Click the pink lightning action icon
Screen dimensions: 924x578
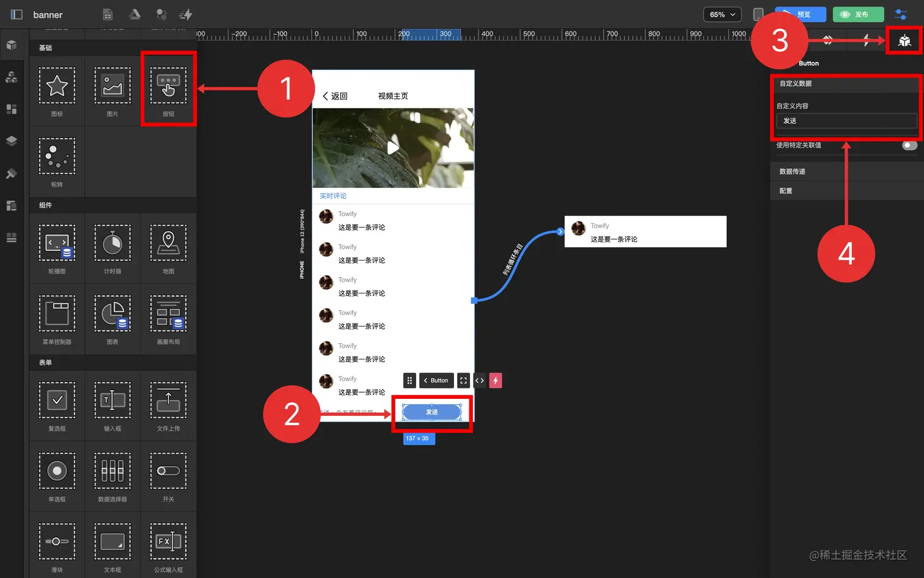click(496, 380)
